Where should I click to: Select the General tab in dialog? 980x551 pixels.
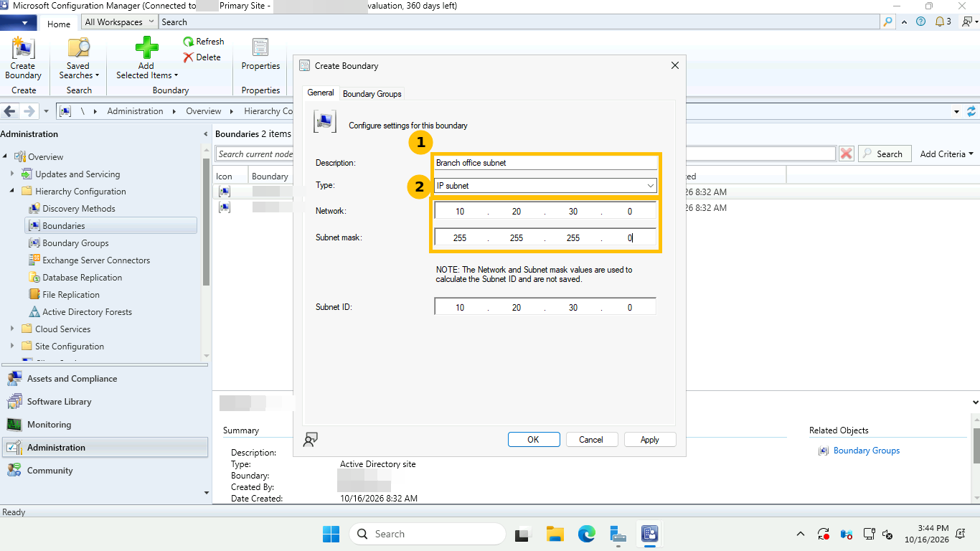click(x=321, y=93)
